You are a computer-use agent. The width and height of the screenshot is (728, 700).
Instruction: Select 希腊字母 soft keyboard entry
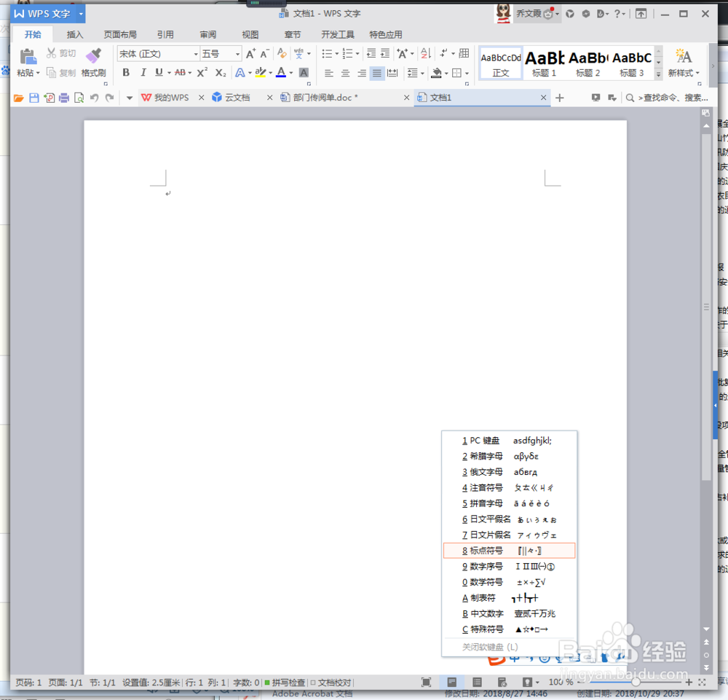(x=510, y=456)
